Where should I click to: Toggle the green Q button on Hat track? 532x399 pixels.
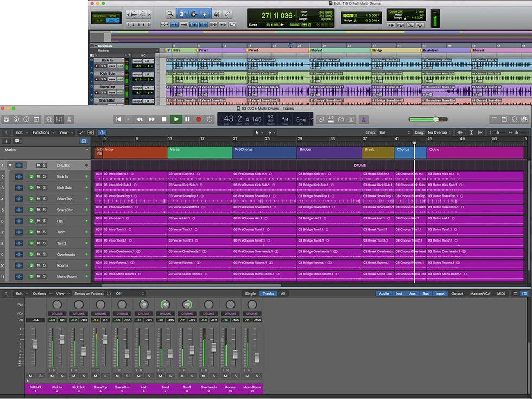point(31,221)
